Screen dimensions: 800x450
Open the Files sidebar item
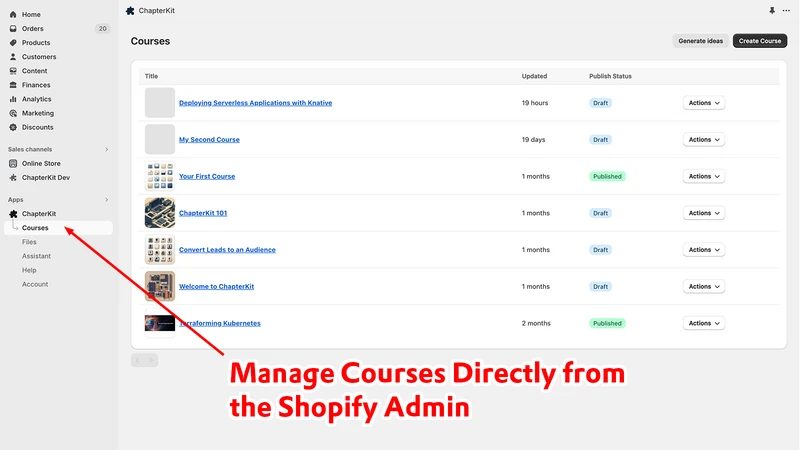(29, 242)
